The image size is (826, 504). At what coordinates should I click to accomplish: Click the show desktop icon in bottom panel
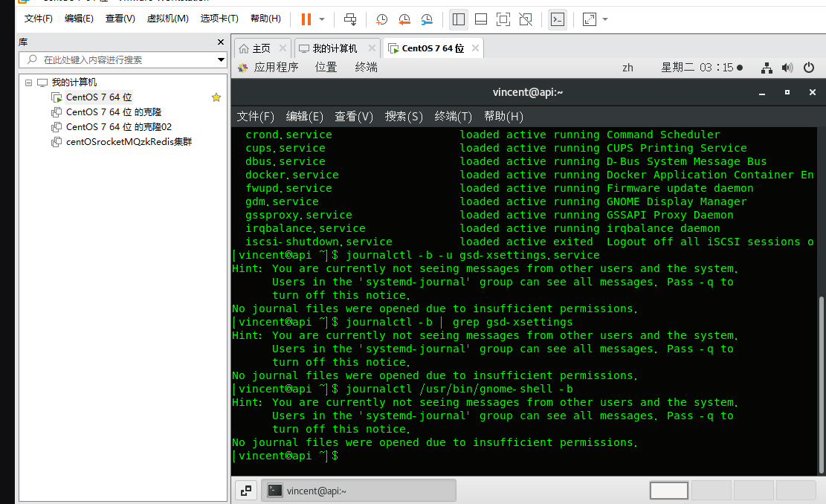(x=246, y=491)
